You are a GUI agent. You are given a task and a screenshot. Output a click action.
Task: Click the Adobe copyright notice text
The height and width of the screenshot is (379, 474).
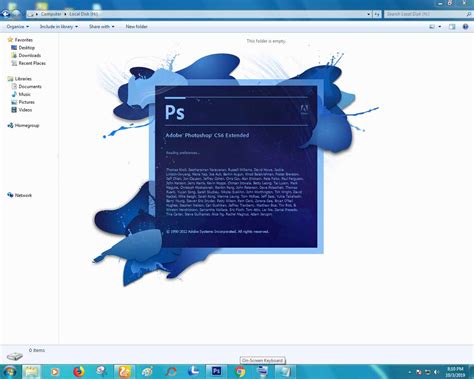click(217, 232)
